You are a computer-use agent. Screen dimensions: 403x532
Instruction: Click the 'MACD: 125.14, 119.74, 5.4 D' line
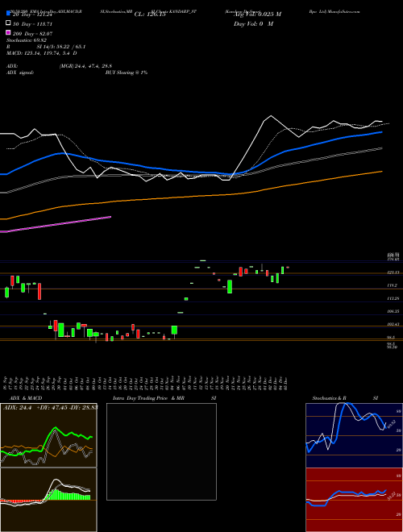pyautogui.click(x=42, y=53)
